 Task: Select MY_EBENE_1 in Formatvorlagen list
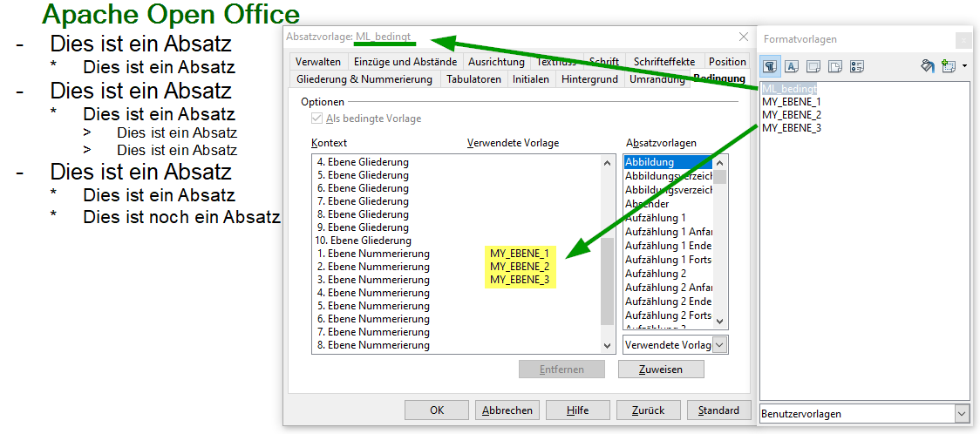[792, 101]
